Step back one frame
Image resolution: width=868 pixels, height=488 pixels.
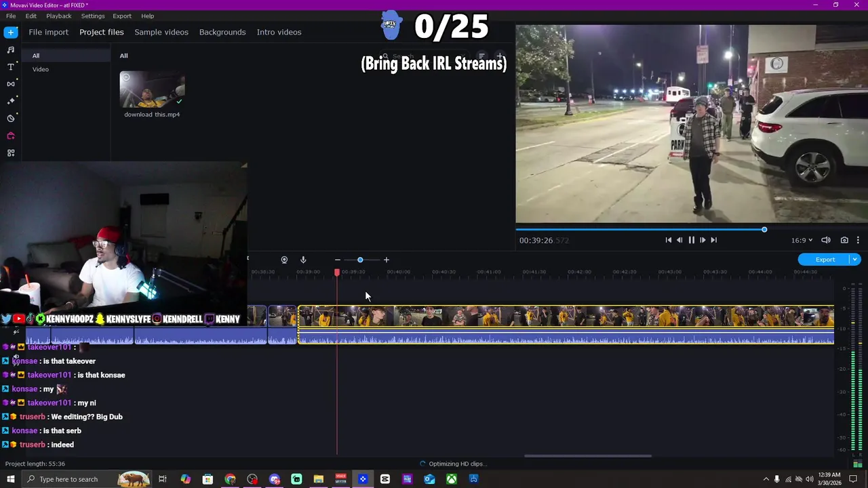[x=679, y=240]
